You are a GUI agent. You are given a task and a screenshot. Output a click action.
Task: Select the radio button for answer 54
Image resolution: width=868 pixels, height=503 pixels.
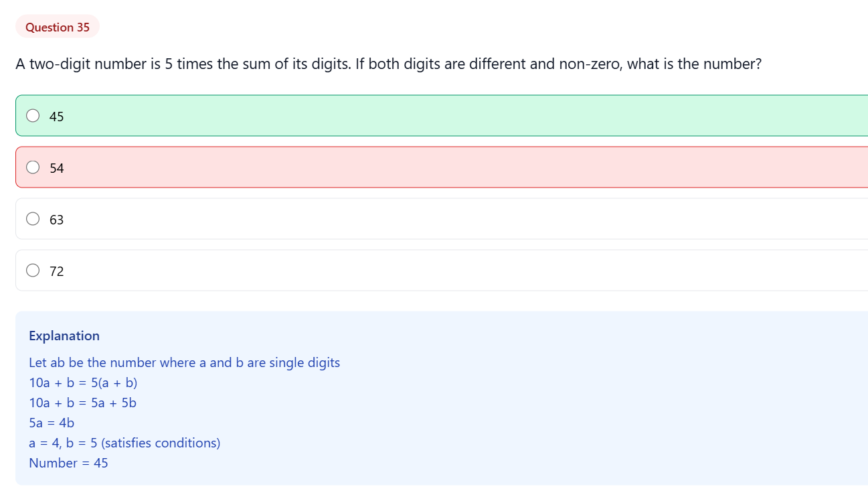coord(33,167)
